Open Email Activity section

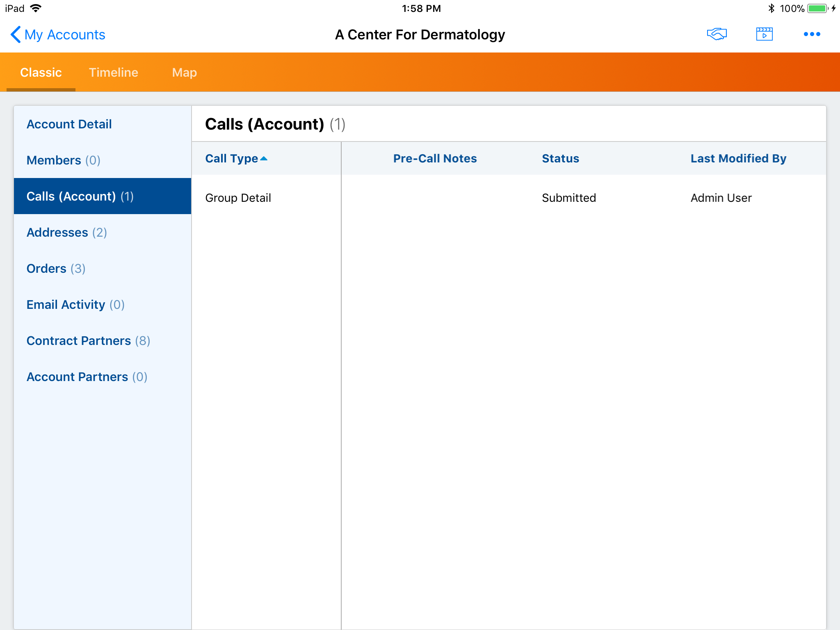(75, 305)
